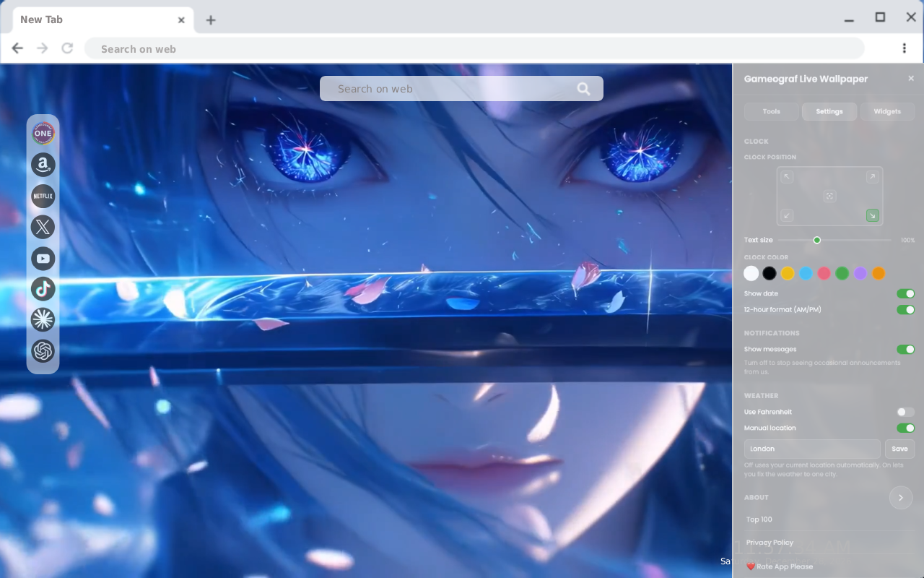Toggle Show messages notifications
This screenshot has width=924, height=578.
point(905,349)
